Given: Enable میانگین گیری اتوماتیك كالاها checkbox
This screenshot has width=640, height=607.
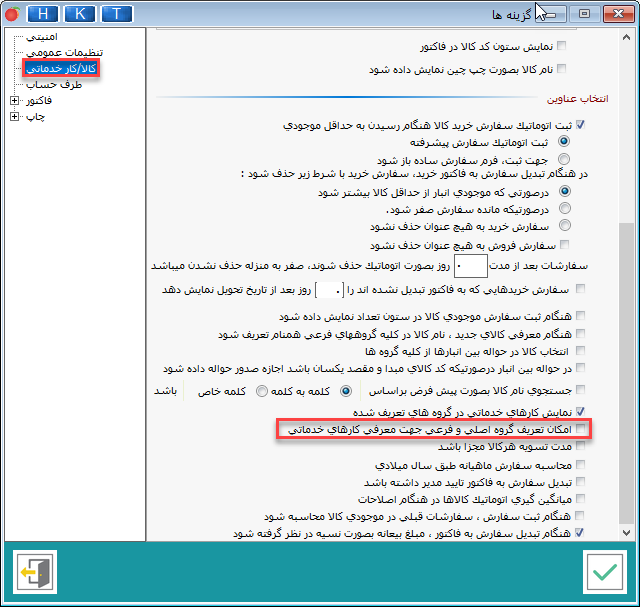Looking at the screenshot, I should (580, 498).
